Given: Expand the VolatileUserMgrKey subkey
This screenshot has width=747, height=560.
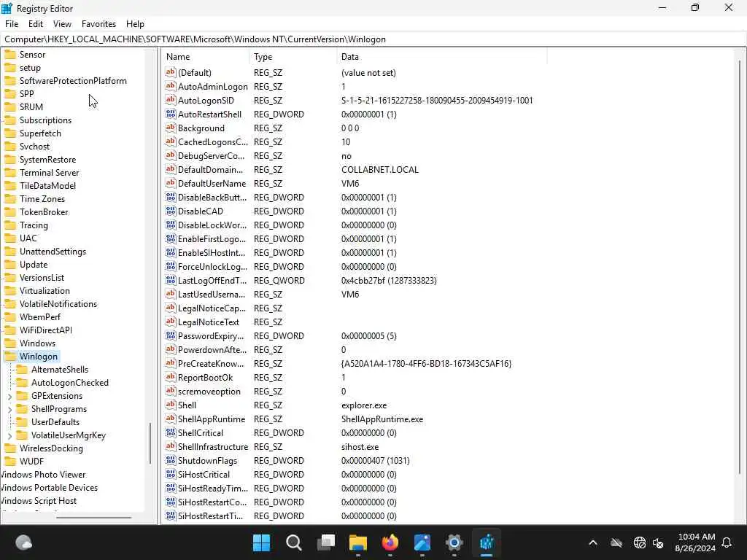Looking at the screenshot, I should [x=9, y=436].
